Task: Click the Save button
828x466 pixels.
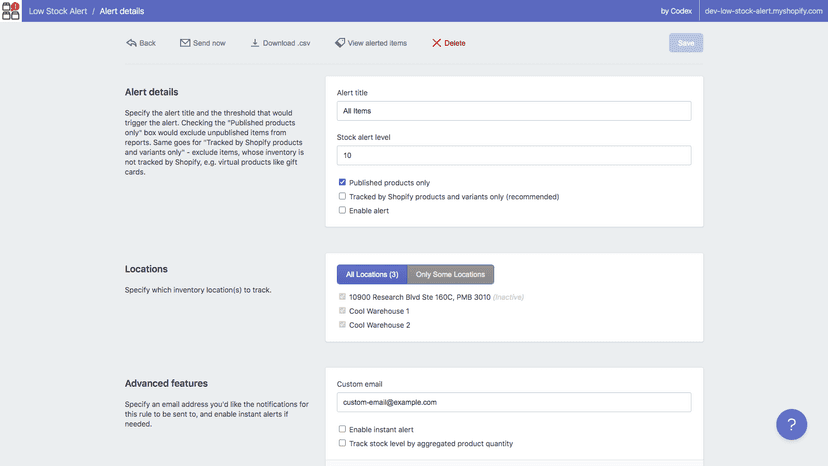Action: tap(686, 43)
